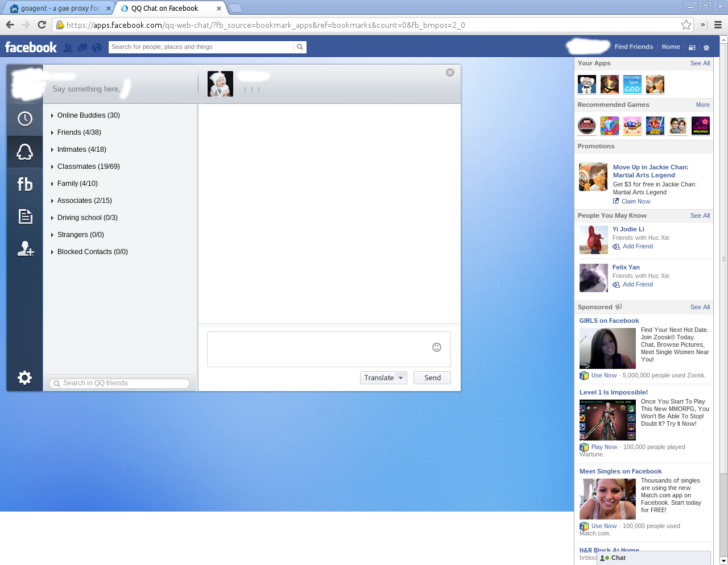Expand the Associates (2/15) group
728x565 pixels.
click(81, 201)
